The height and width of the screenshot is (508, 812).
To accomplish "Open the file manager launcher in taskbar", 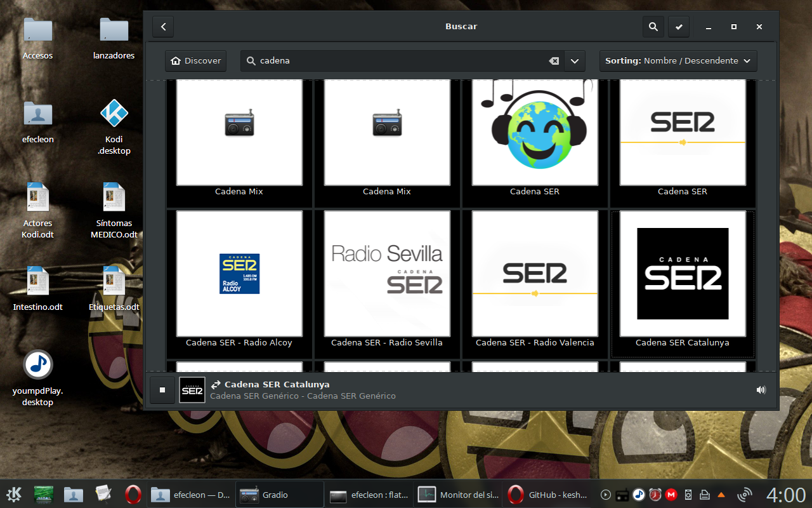I will point(74,494).
